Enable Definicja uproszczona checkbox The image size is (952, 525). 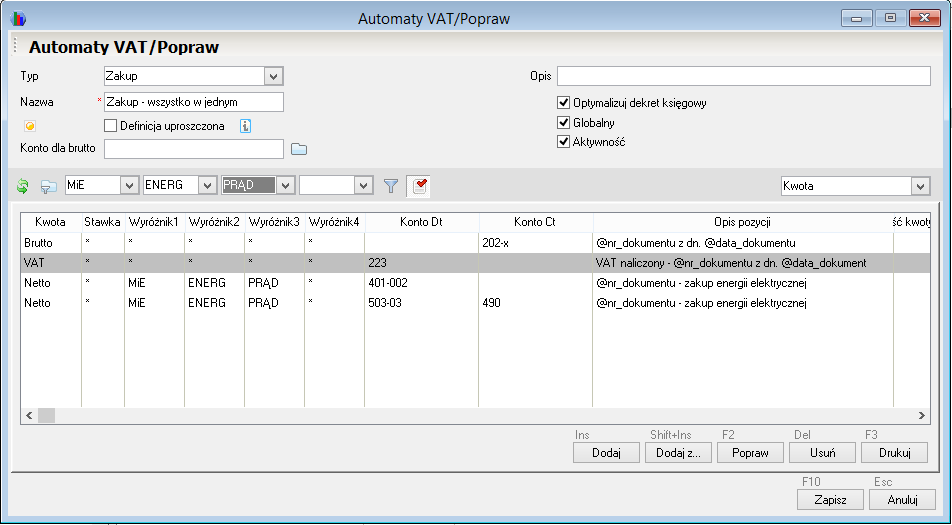point(110,126)
